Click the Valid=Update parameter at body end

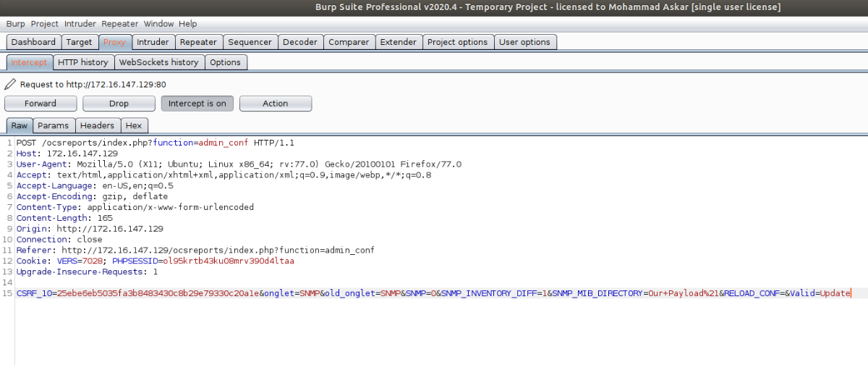pyautogui.click(x=820, y=293)
